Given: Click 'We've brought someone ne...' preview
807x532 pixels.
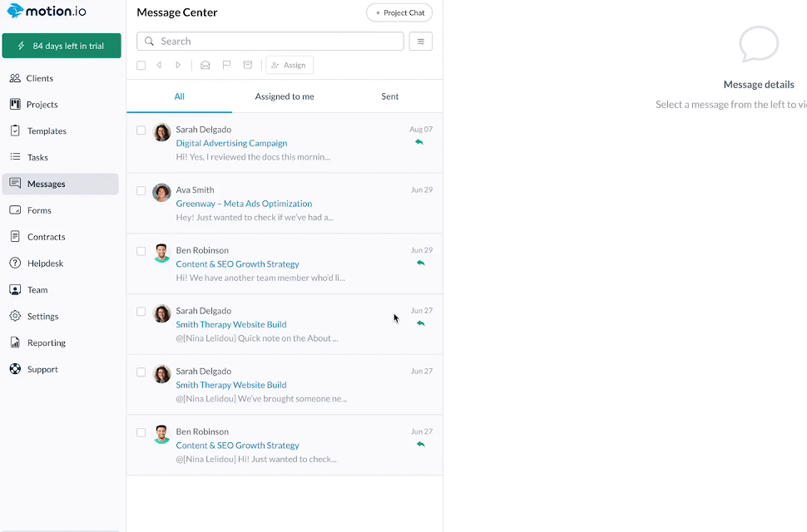Looking at the screenshot, I should coord(261,399).
